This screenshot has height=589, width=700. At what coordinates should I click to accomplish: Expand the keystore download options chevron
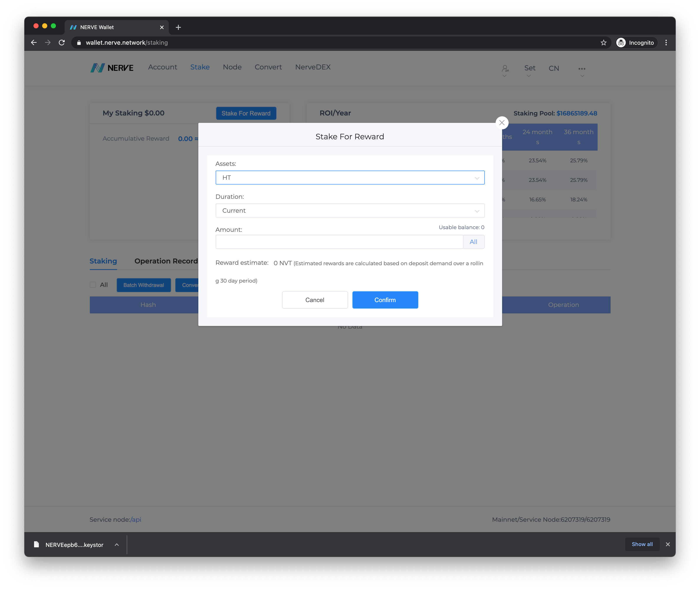pyautogui.click(x=117, y=545)
